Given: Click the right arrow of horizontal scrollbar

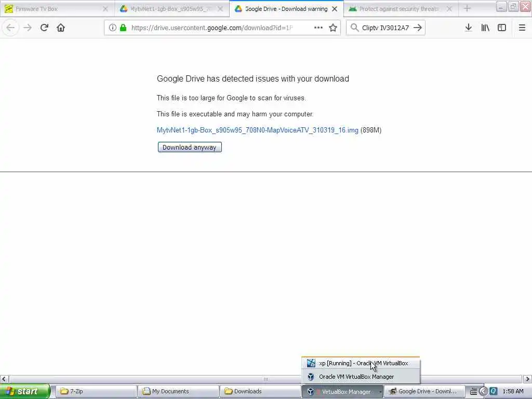Looking at the screenshot, I should click(527, 379).
